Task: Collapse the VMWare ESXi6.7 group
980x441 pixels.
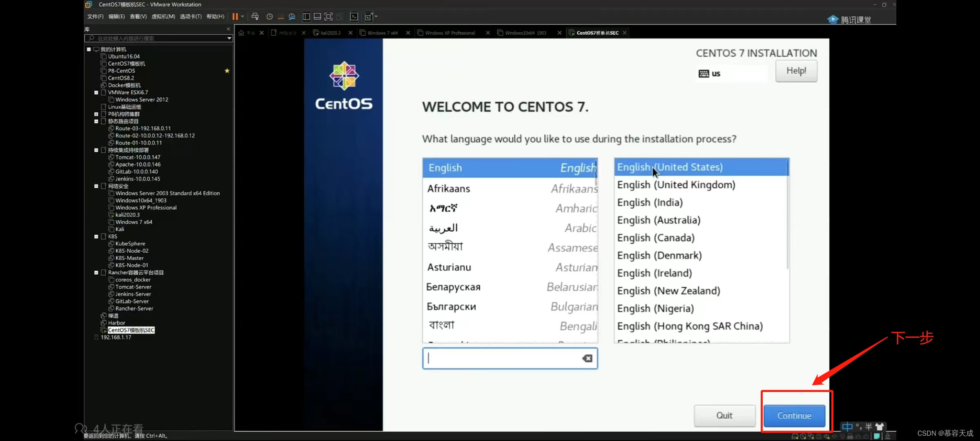Action: point(96,92)
